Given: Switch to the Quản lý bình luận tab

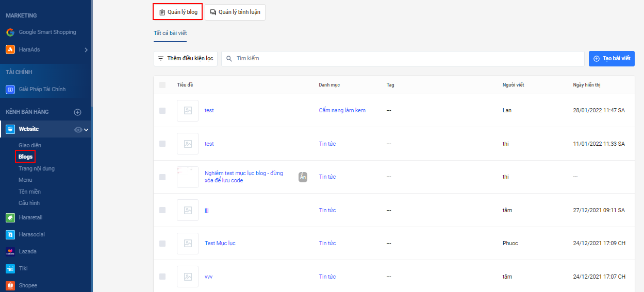Looking at the screenshot, I should pos(235,12).
